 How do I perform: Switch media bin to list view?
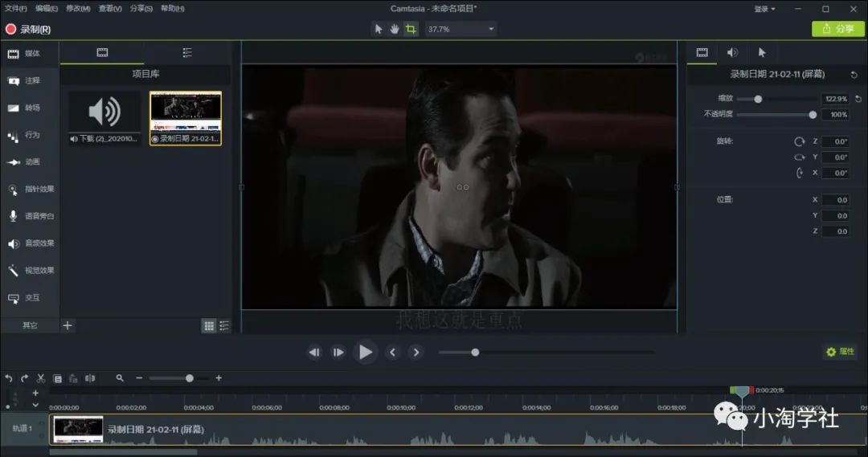[x=224, y=325]
